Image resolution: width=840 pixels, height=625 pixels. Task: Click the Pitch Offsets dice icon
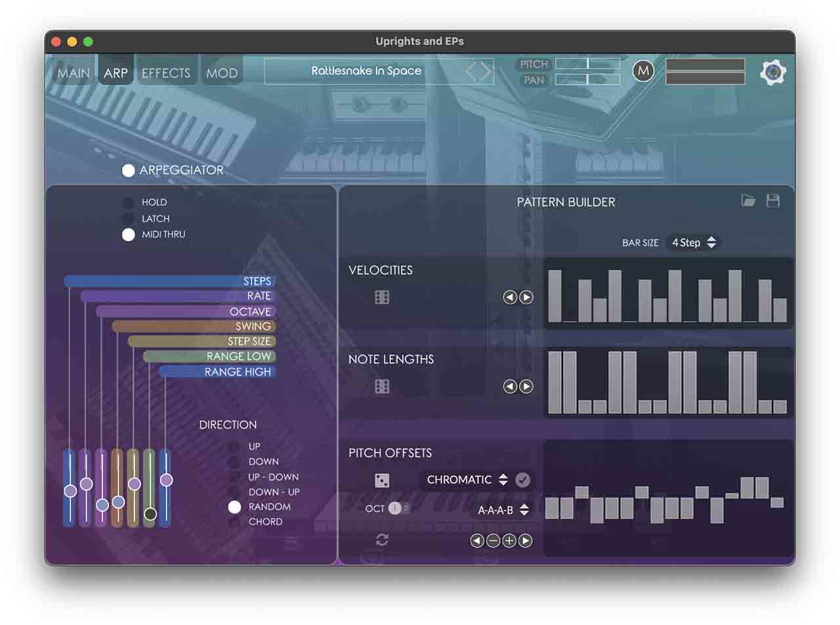[x=382, y=481]
